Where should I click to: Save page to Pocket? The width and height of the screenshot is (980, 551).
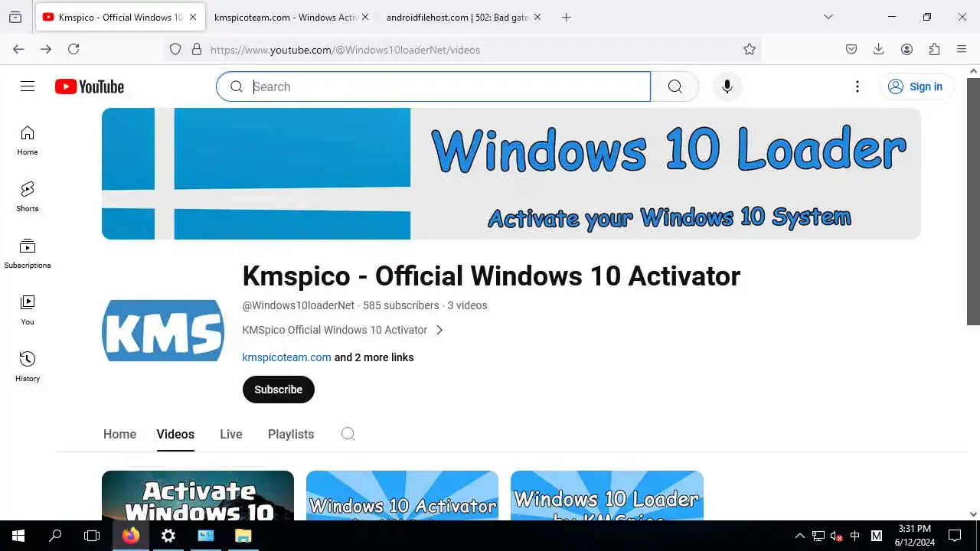click(851, 49)
